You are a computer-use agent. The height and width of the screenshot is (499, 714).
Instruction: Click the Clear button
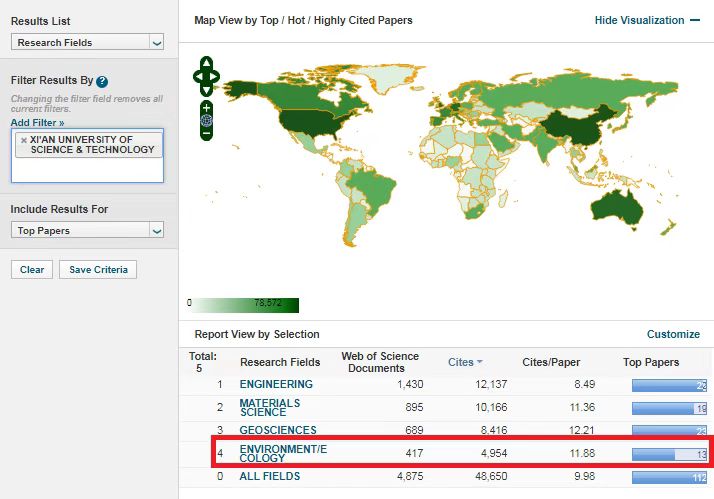(32, 270)
